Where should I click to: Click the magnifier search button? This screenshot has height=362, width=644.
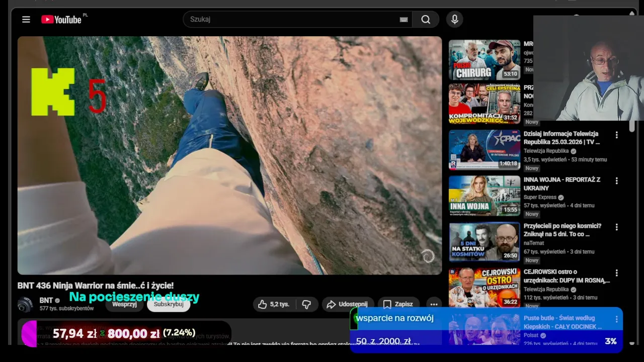pyautogui.click(x=426, y=20)
